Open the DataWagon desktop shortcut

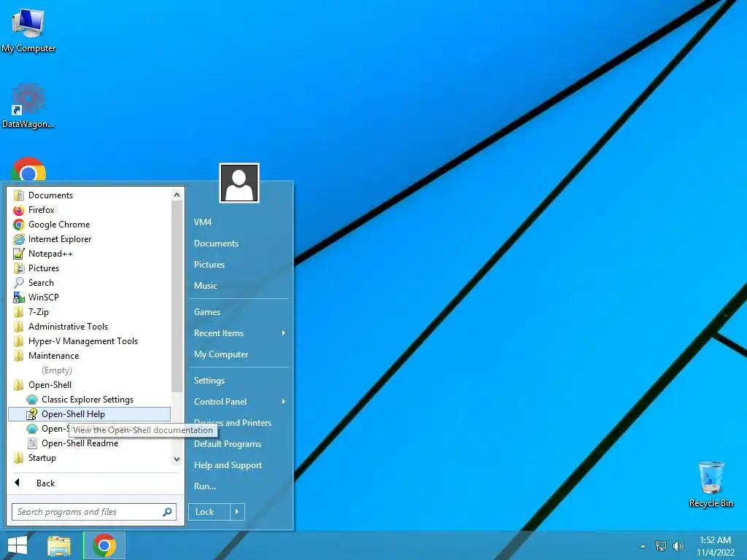(x=28, y=106)
